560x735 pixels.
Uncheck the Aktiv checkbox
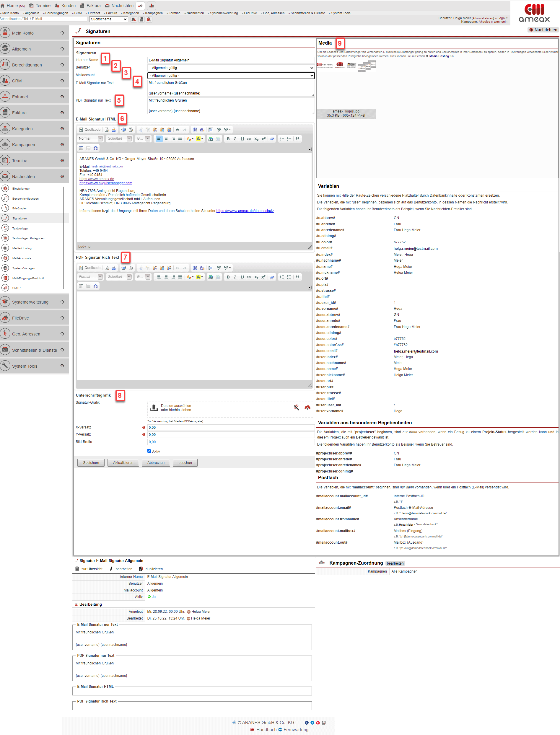(x=149, y=451)
